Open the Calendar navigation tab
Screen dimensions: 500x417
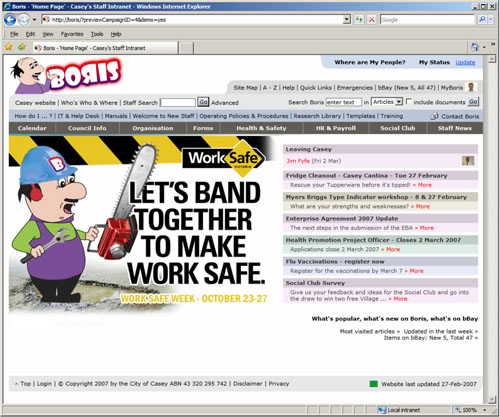32,128
